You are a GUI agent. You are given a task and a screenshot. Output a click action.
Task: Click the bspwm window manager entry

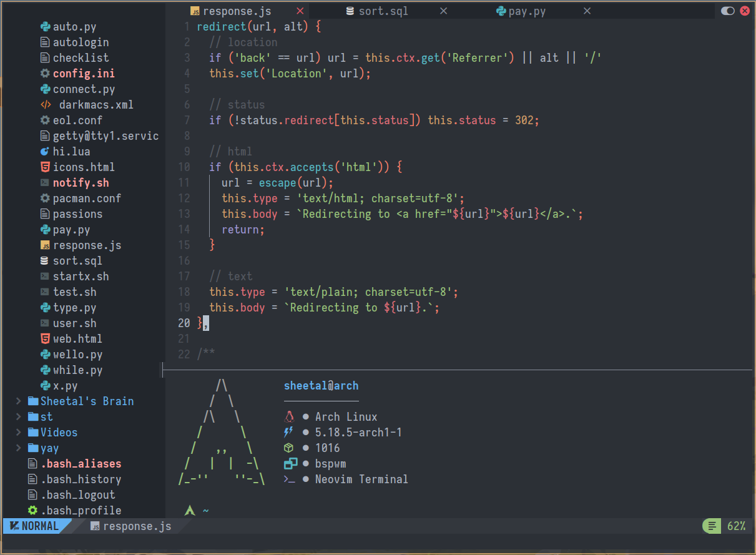(330, 464)
